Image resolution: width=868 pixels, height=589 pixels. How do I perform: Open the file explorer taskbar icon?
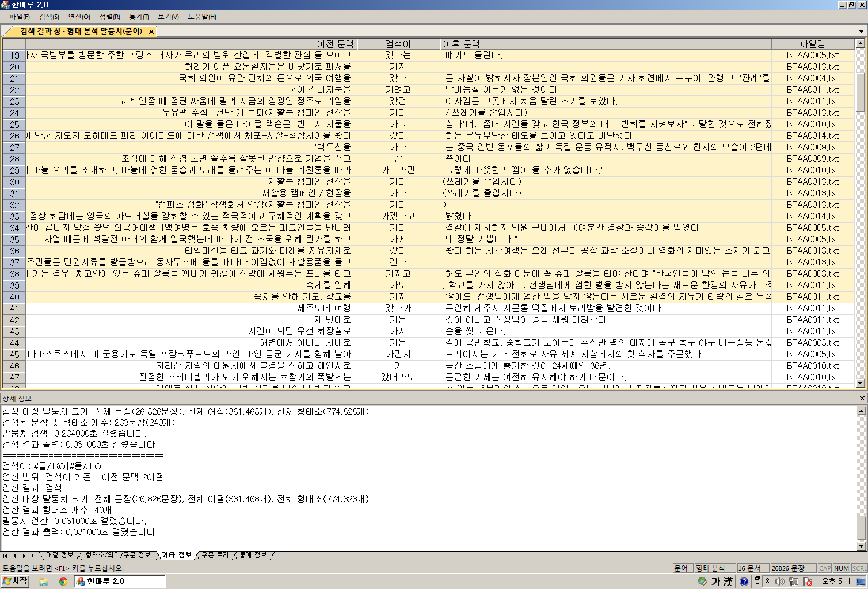pos(44,582)
